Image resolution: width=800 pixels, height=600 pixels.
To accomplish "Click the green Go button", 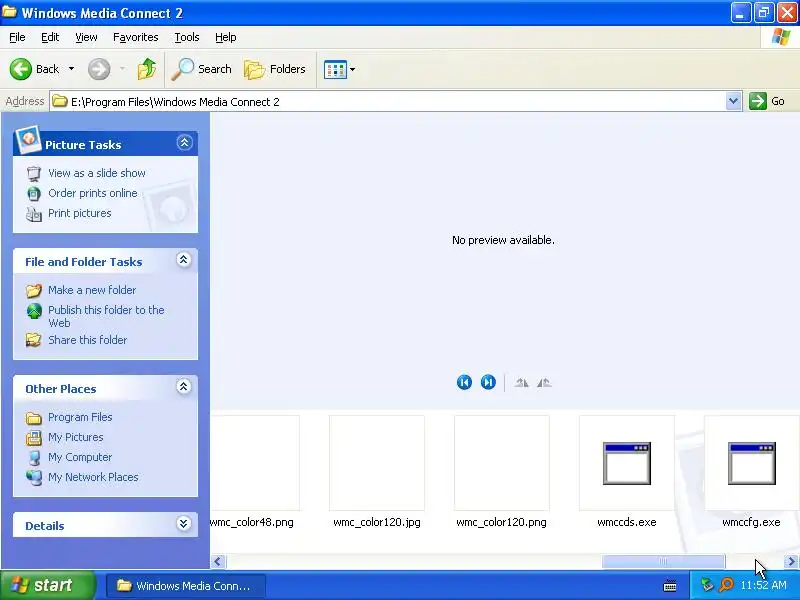I will coord(767,101).
